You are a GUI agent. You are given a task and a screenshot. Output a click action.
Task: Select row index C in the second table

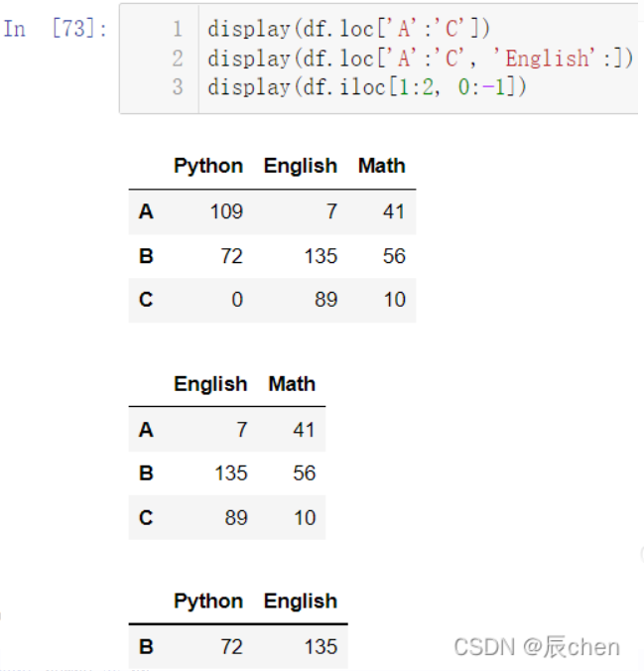(x=147, y=518)
